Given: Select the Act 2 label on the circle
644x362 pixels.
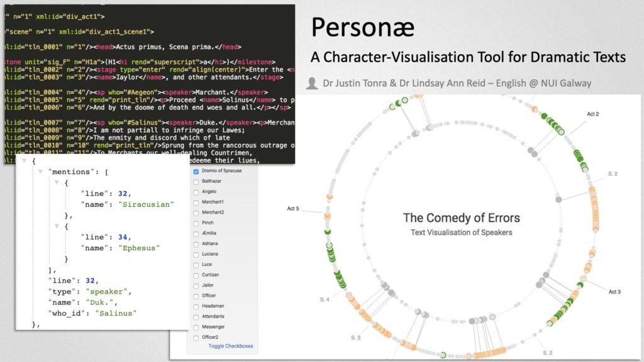Looking at the screenshot, I should tap(592, 114).
